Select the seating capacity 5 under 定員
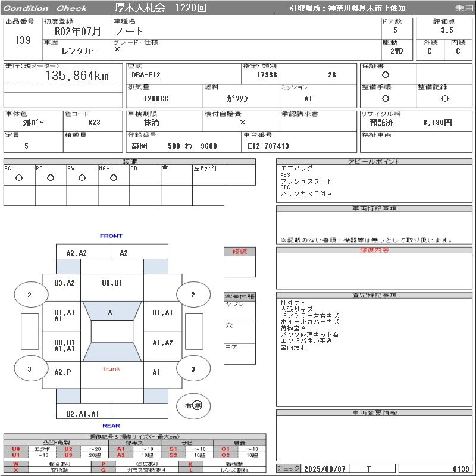This screenshot has width=476, height=476. [x=26, y=146]
